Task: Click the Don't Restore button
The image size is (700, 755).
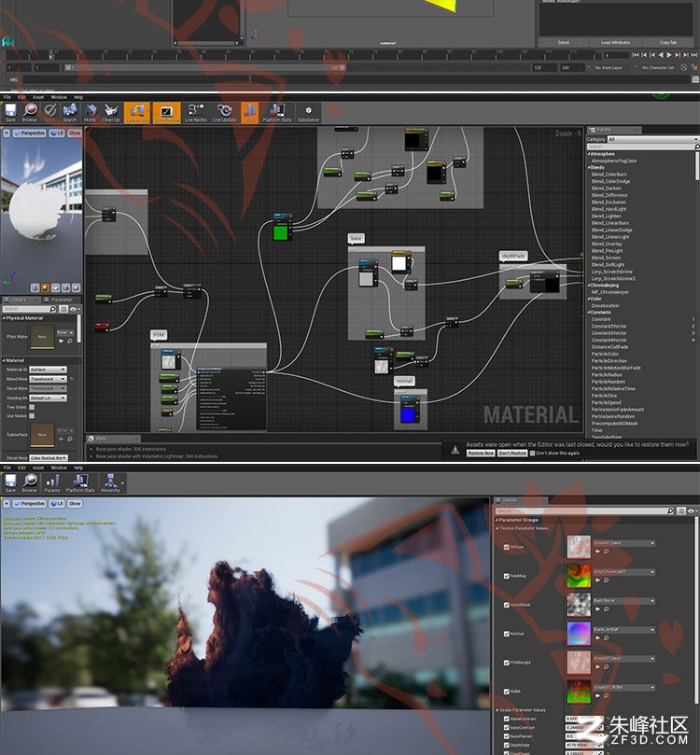Action: pos(512,454)
